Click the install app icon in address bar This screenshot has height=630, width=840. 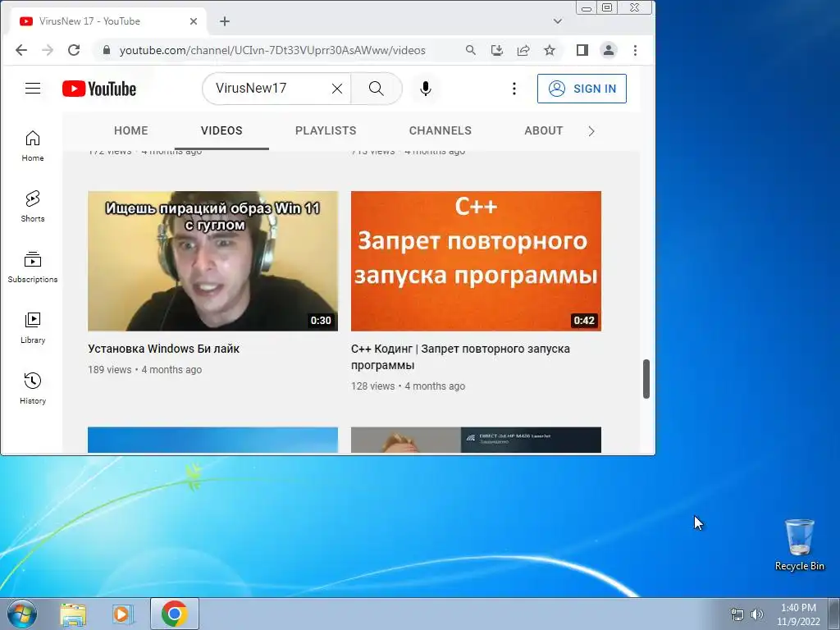[x=497, y=50]
